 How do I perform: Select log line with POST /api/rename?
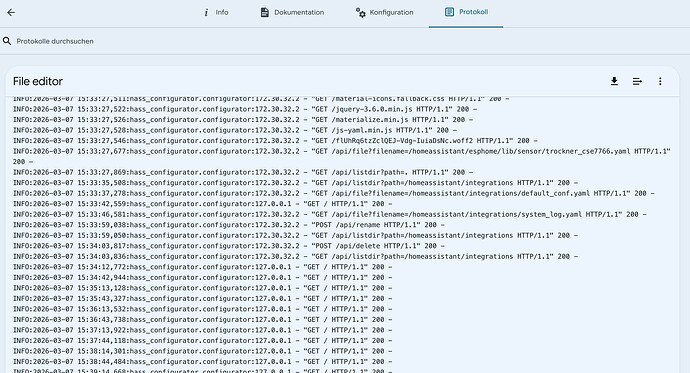coord(229,225)
